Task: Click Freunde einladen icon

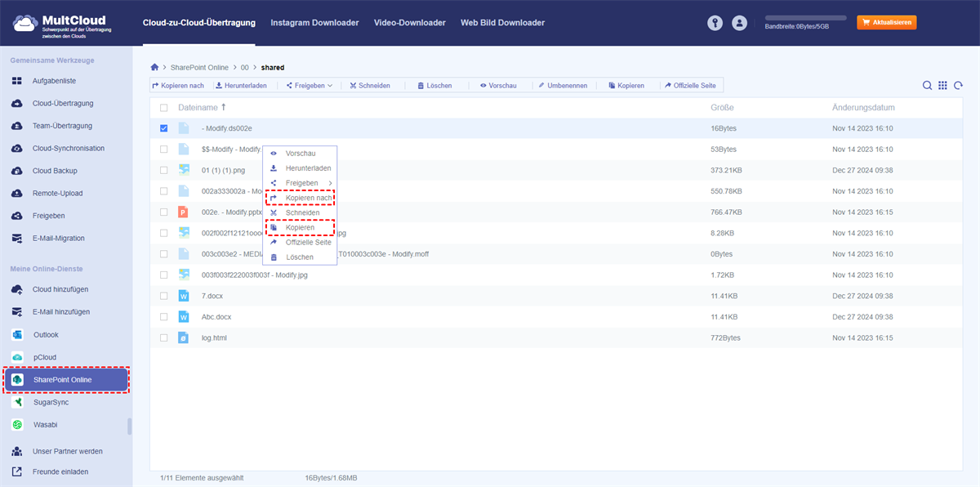Action: click(x=16, y=471)
